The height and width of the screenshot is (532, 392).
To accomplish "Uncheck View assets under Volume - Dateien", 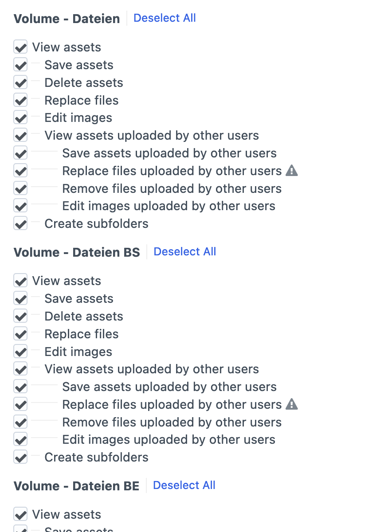I will tap(20, 47).
